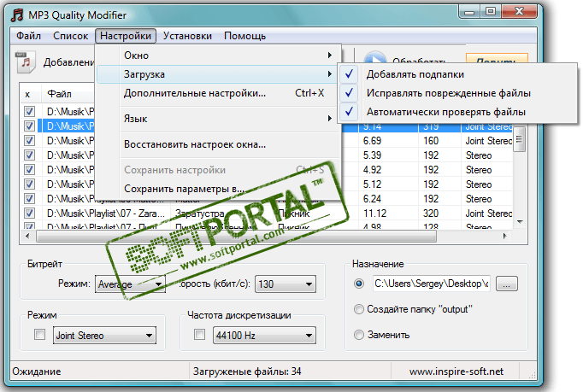Image resolution: width=583 pixels, height=392 pixels.
Task: Click the horizontal scrollbar right arrow
Action: tap(504, 236)
